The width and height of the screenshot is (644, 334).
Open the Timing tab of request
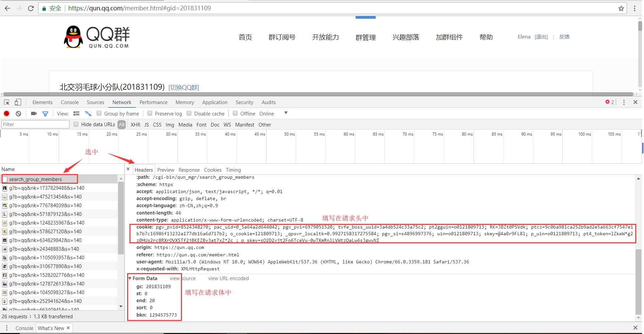click(233, 170)
